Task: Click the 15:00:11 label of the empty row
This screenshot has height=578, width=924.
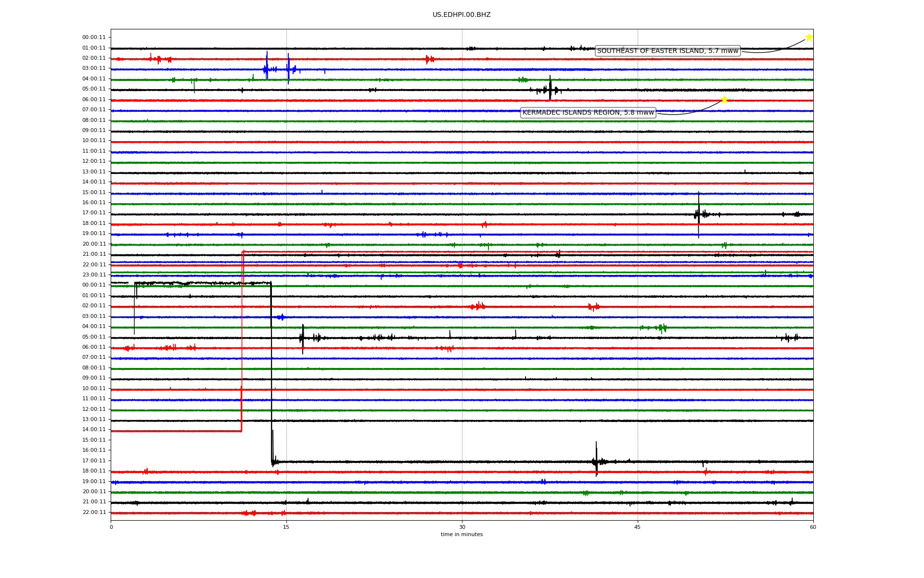Action: point(94,440)
